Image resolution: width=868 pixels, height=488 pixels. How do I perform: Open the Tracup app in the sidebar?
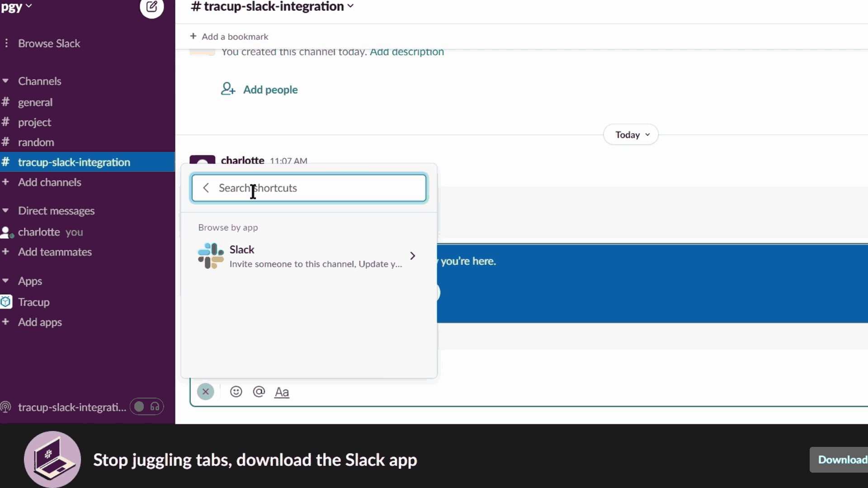coord(34,302)
